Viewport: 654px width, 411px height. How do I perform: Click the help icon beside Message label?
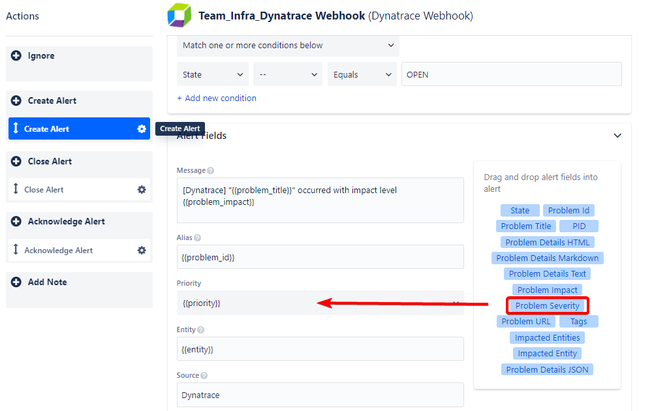(x=211, y=170)
